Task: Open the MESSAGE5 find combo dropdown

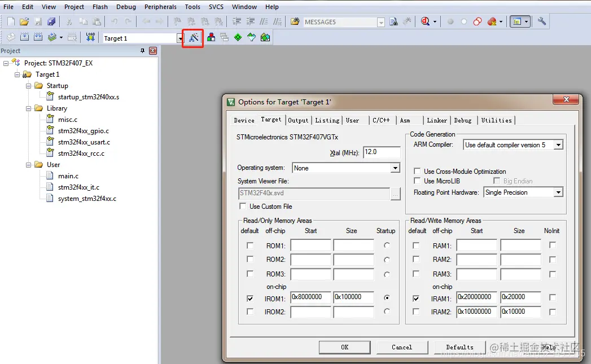Action: click(x=381, y=22)
